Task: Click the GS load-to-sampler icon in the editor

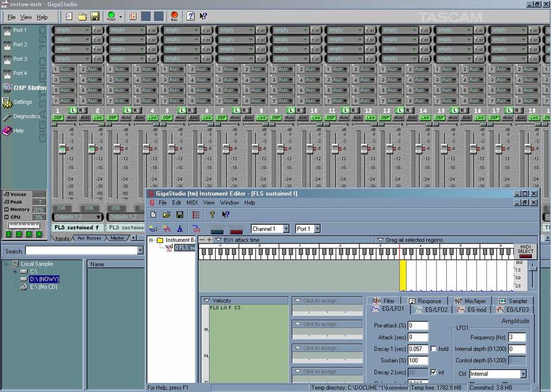Action: (x=196, y=229)
